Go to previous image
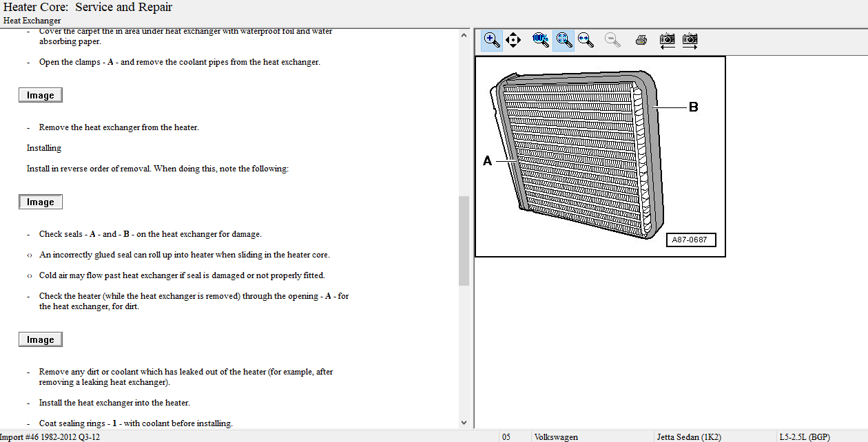Image resolution: width=868 pixels, height=442 pixels. click(x=667, y=40)
